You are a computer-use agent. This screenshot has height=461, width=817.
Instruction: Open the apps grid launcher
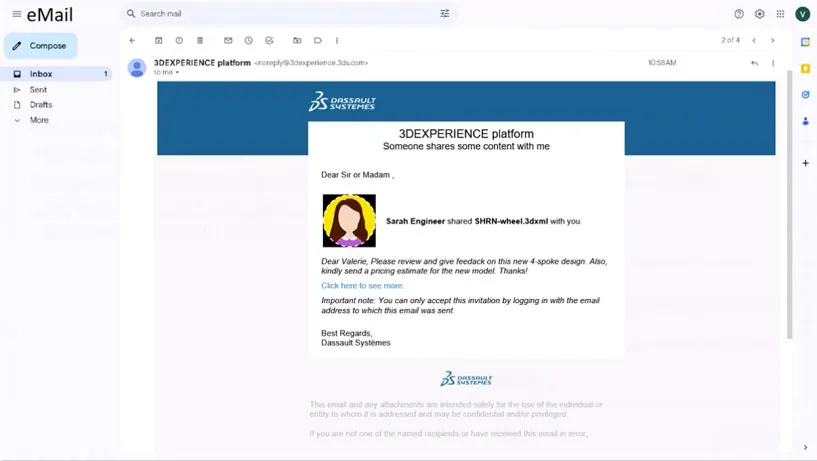780,14
